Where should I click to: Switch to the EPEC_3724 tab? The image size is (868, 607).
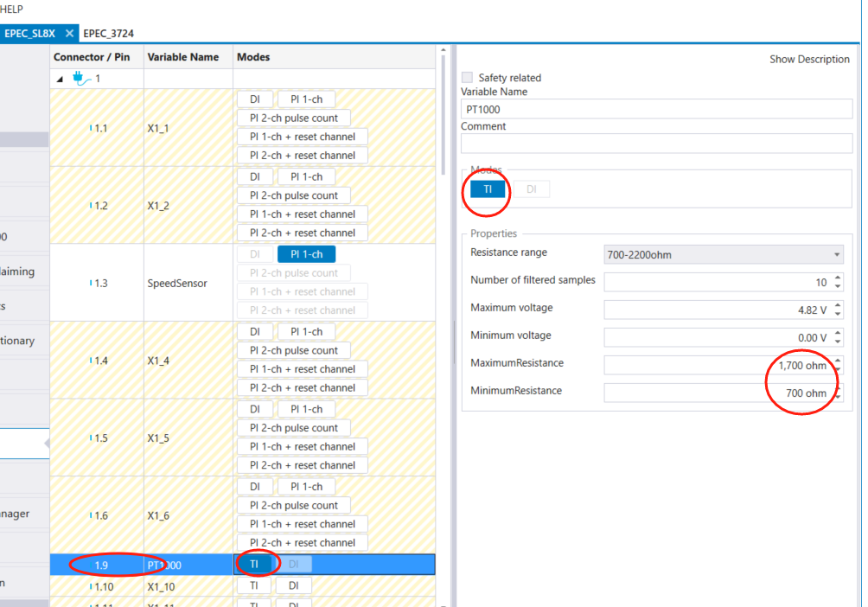(108, 33)
